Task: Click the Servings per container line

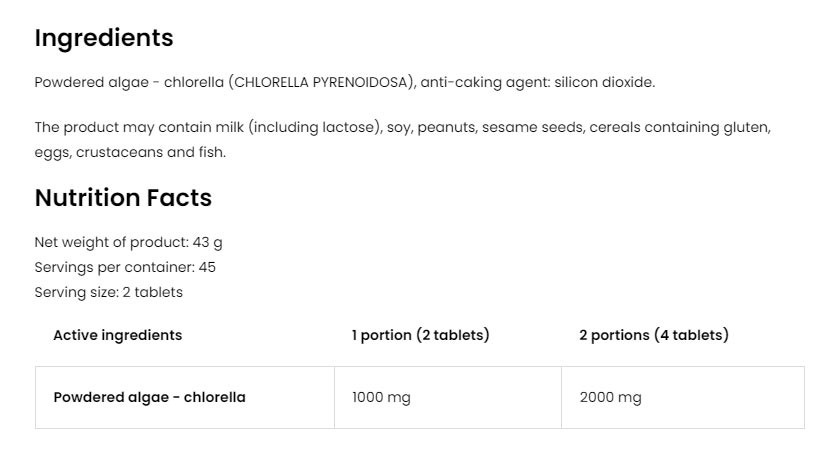Action: point(125,267)
